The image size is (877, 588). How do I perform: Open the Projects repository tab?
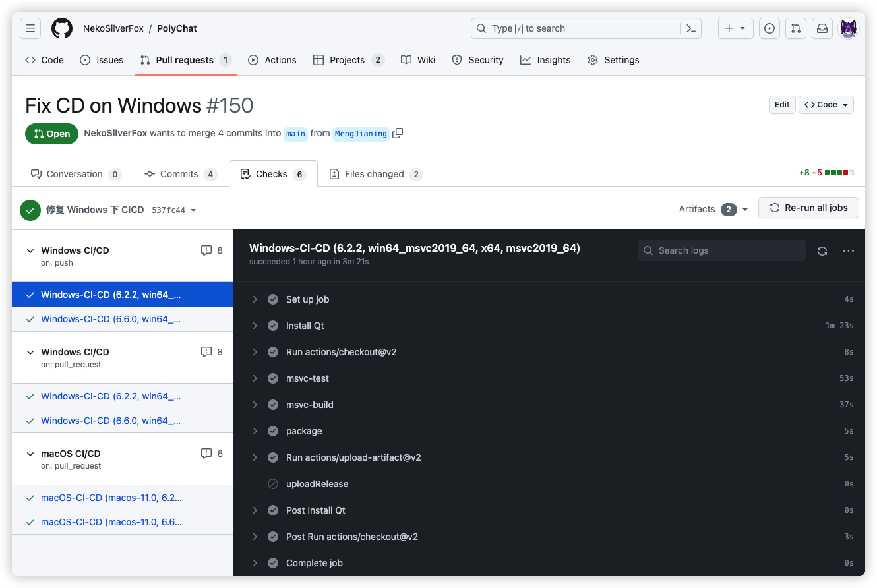348,60
